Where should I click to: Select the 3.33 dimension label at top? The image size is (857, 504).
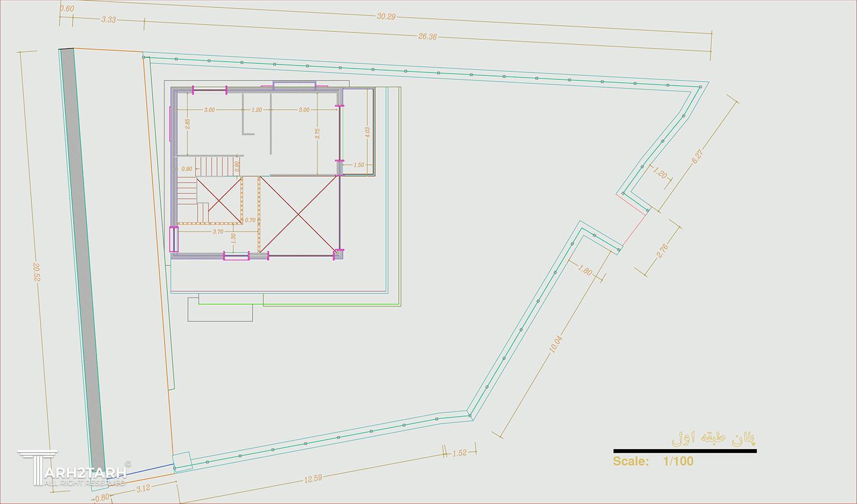click(108, 19)
